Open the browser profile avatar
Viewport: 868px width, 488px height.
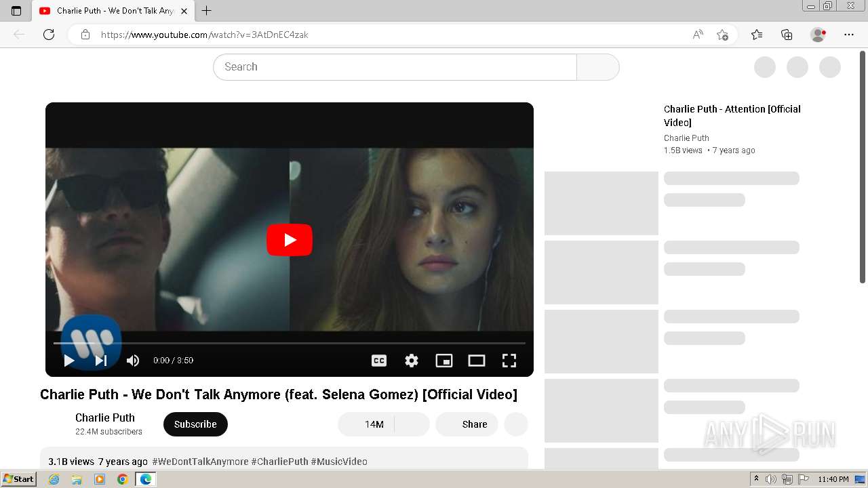[818, 35]
